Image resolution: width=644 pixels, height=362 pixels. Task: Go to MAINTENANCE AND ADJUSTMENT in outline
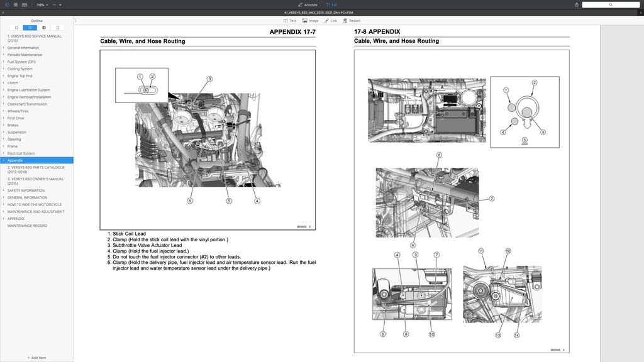pyautogui.click(x=36, y=211)
